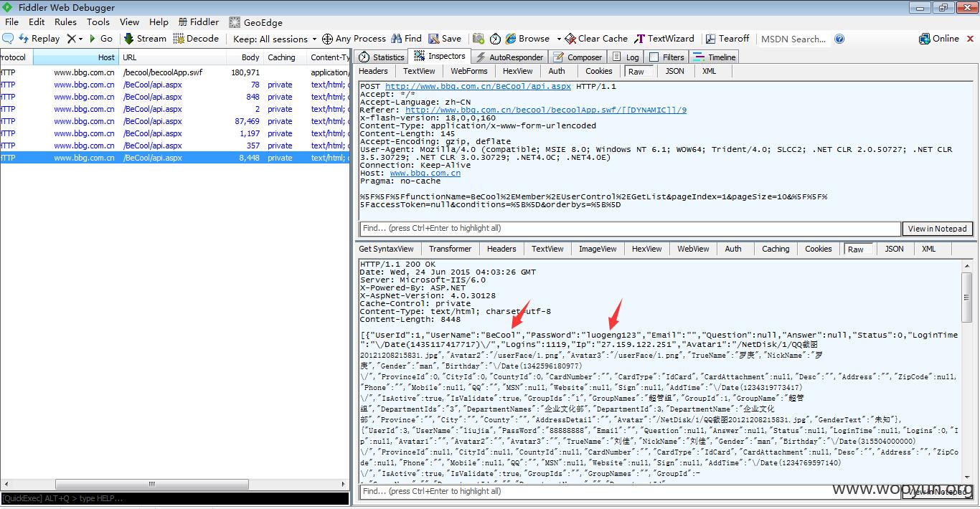980x509 pixels.
Task: Switch to the Statistics tab
Action: click(x=382, y=57)
